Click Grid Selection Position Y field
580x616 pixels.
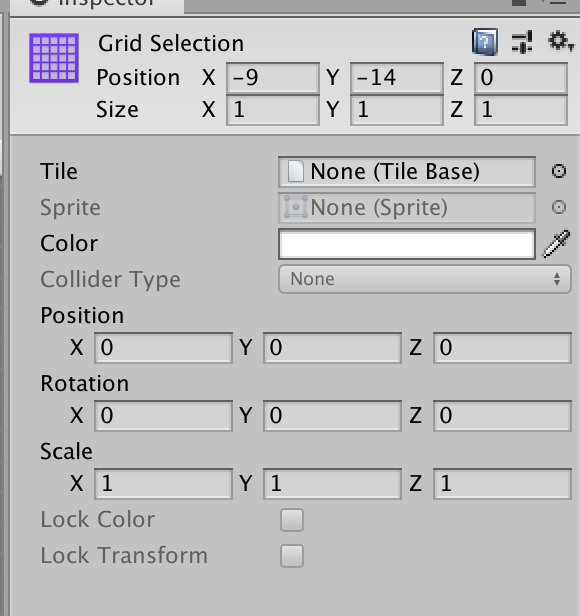[397, 78]
